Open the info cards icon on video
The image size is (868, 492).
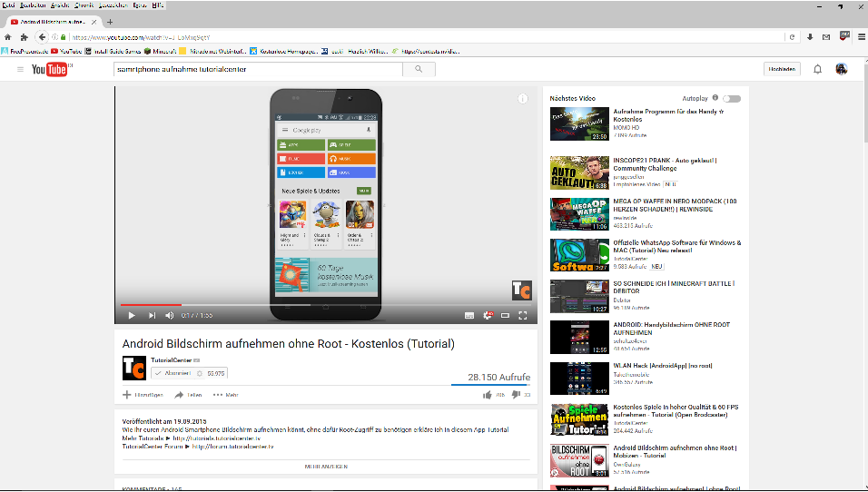(x=523, y=99)
